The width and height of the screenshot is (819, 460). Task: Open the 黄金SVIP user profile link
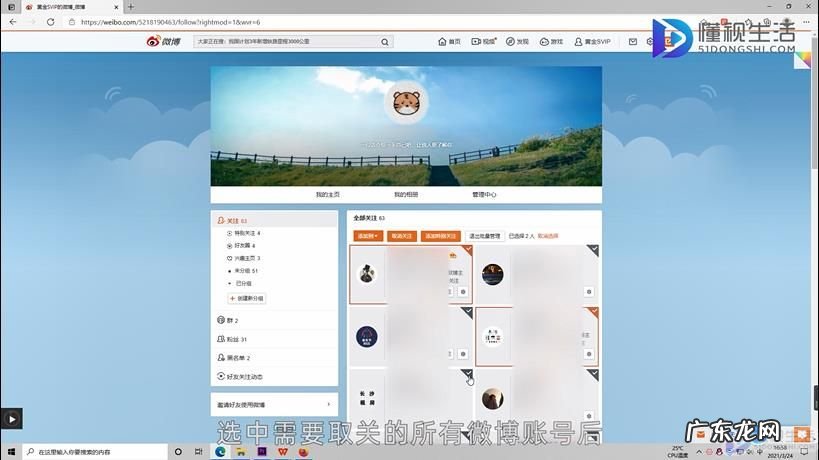tap(592, 41)
